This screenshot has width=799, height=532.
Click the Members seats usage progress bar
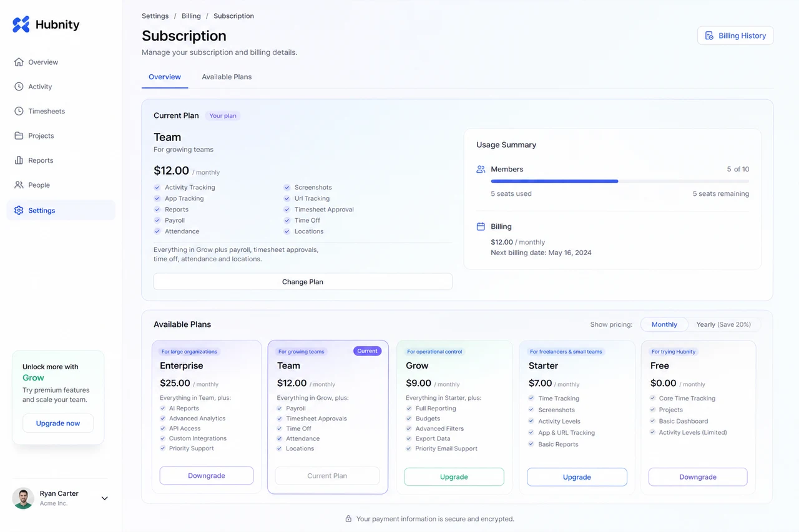click(620, 181)
